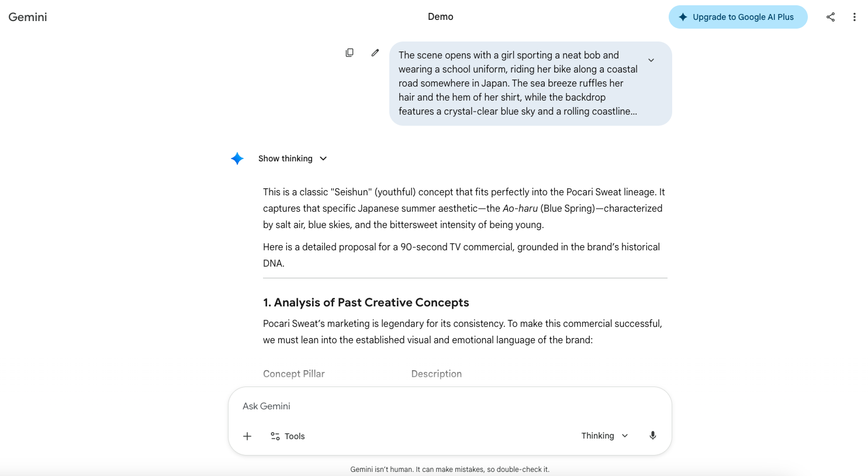The height and width of the screenshot is (476, 868).
Task: Click the Gemini logo
Action: pyautogui.click(x=27, y=17)
